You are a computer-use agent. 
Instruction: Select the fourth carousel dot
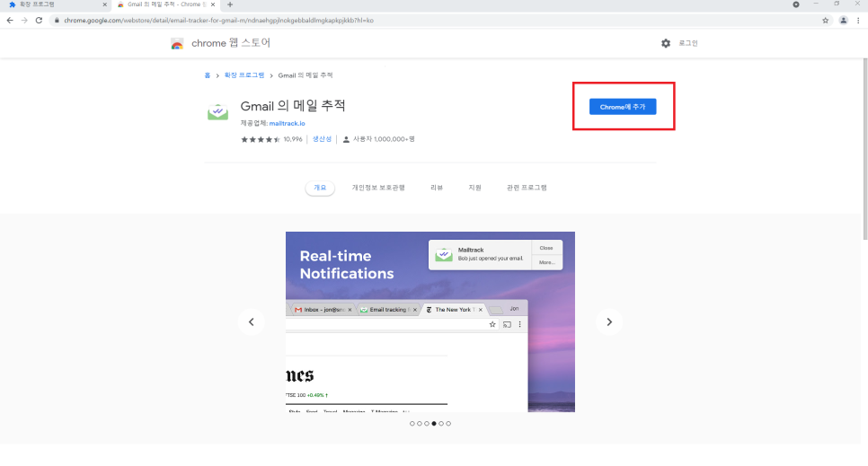pyautogui.click(x=434, y=424)
